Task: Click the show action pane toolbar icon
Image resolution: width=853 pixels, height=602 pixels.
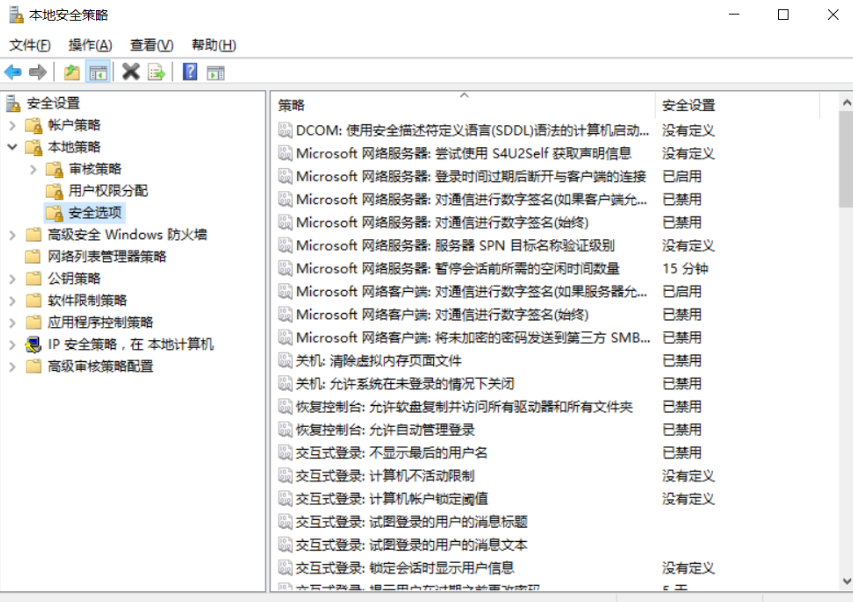Action: pos(214,71)
